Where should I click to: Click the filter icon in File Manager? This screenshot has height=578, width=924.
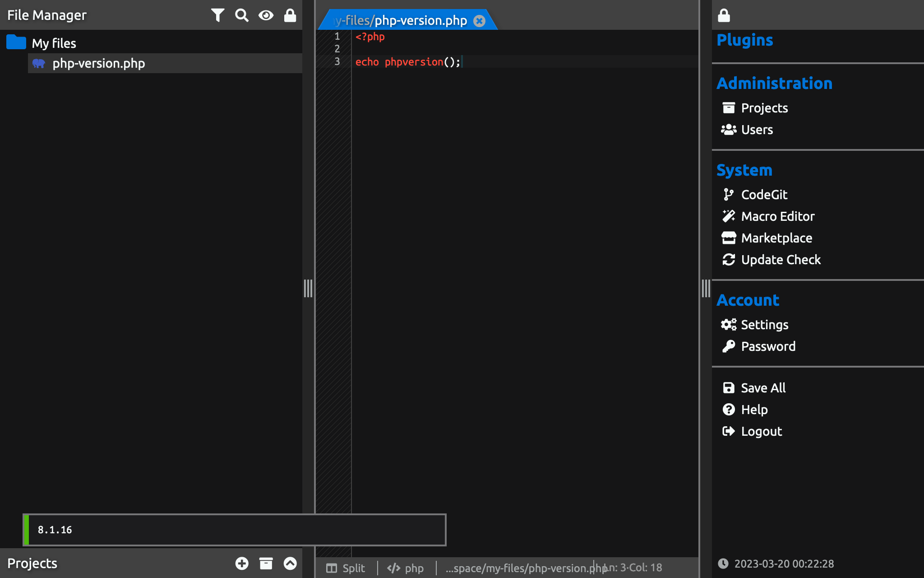[x=217, y=15]
